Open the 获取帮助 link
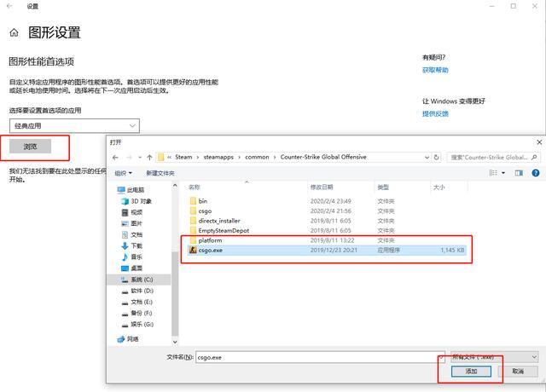Image resolution: width=546 pixels, height=392 pixels. tap(434, 70)
